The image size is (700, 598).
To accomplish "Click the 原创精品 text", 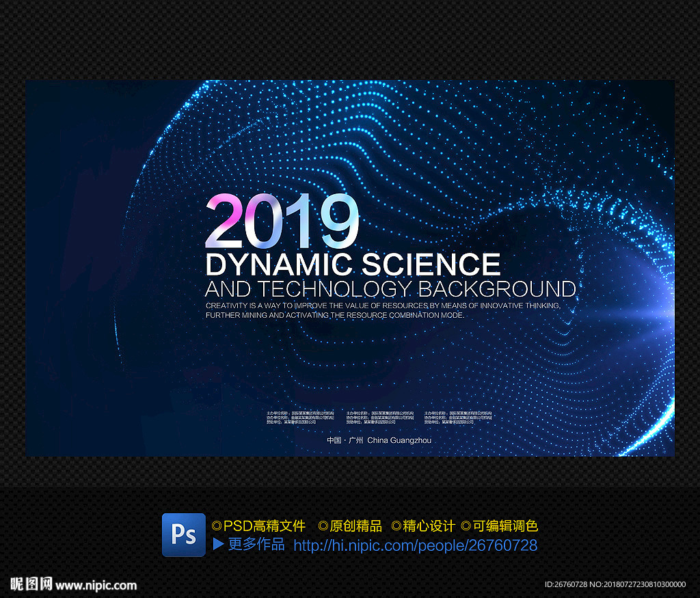I will (x=355, y=526).
